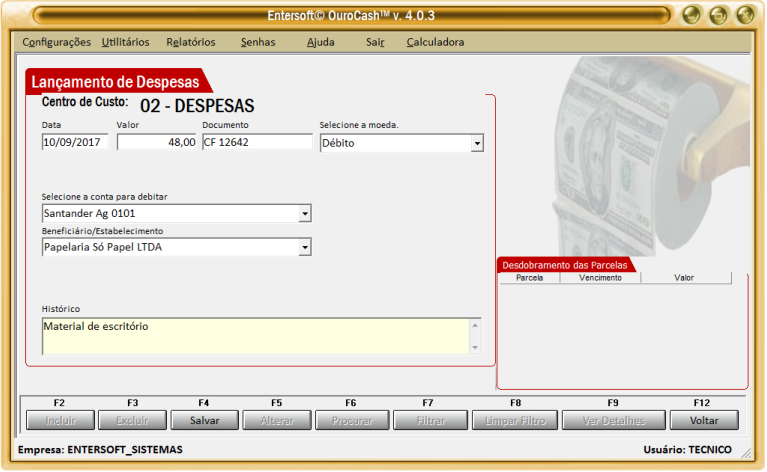Click the Empresa: ENTERSOFT_SISTEMAS status text

pos(100,450)
